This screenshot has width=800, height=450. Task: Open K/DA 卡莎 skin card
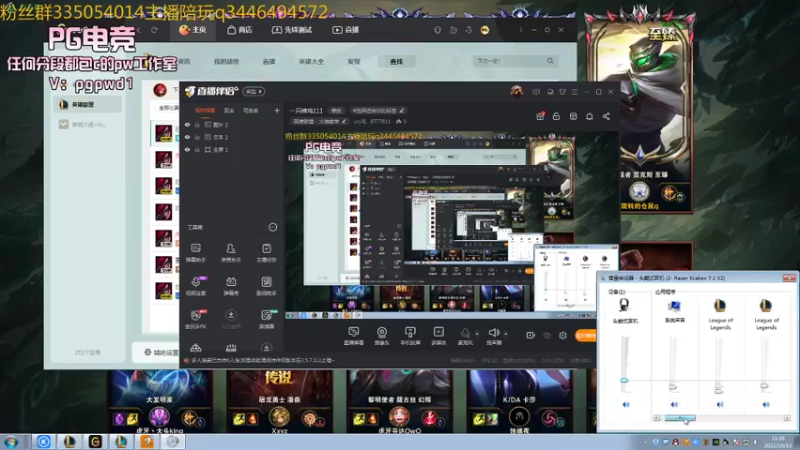click(519, 402)
